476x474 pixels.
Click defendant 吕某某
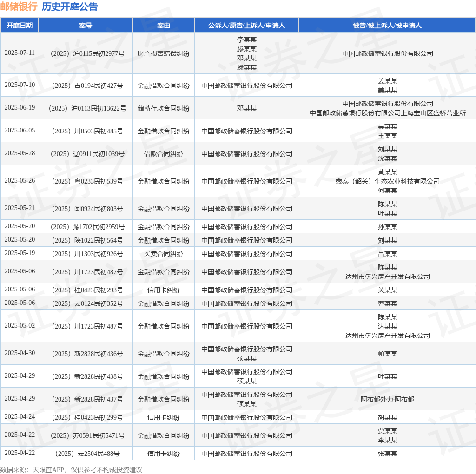(x=388, y=254)
